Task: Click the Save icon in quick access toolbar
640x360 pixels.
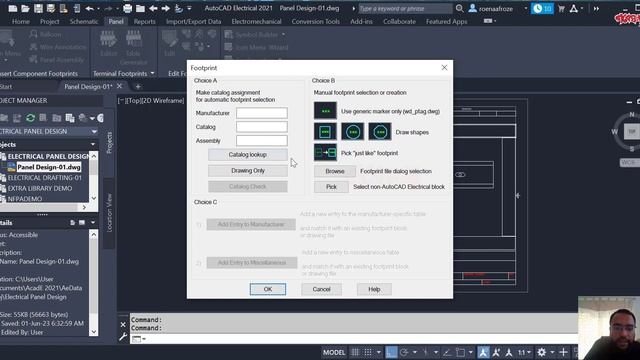Action: 38,8
